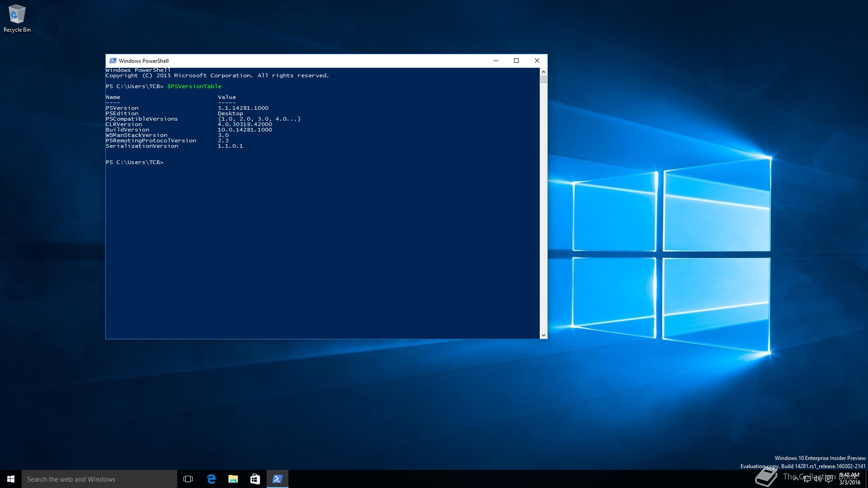Screen dimensions: 868x488
Task: Click the Desktop edition value
Action: pos(231,113)
